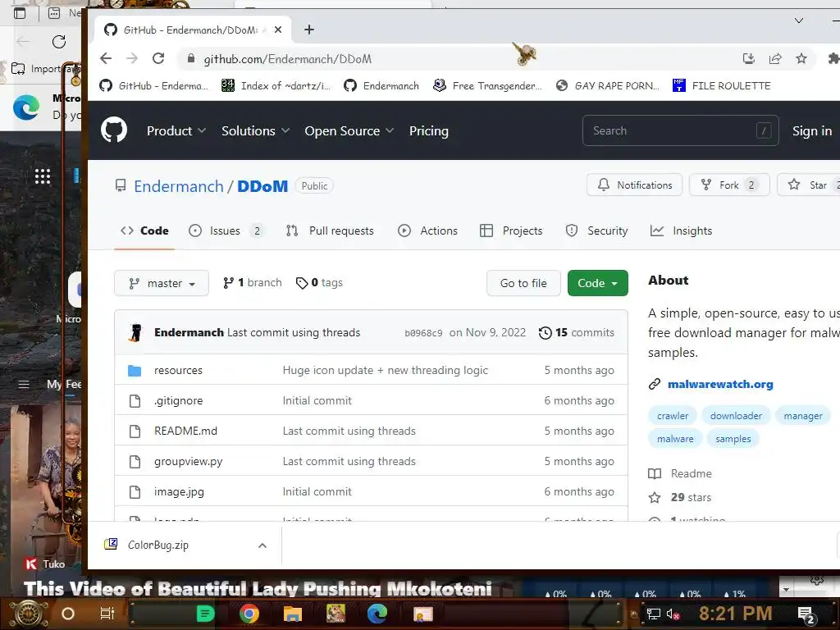Image resolution: width=840 pixels, height=630 pixels.
Task: Select the malware topic tag
Action: pos(675,440)
